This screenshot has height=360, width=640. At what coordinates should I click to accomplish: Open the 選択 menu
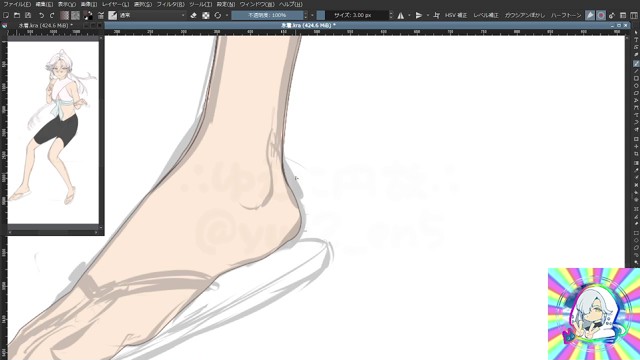tap(142, 4)
